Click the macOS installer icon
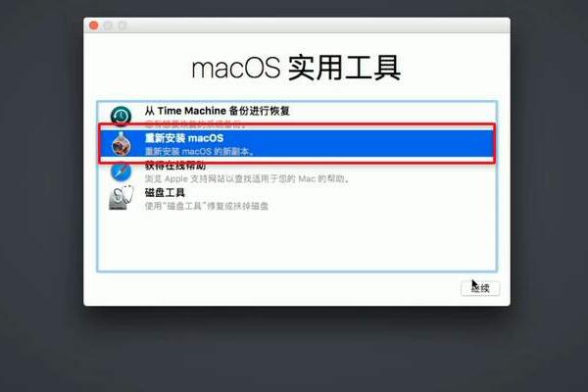588x392 pixels. click(121, 144)
